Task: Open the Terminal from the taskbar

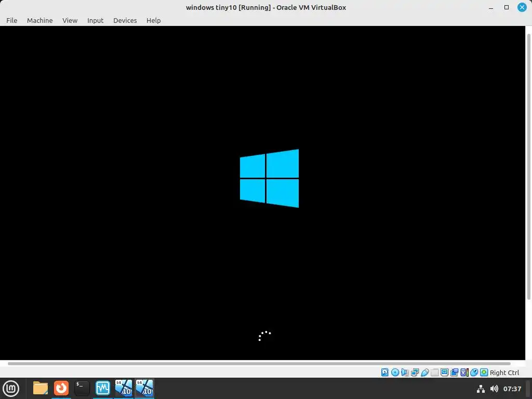Action: coord(82,388)
